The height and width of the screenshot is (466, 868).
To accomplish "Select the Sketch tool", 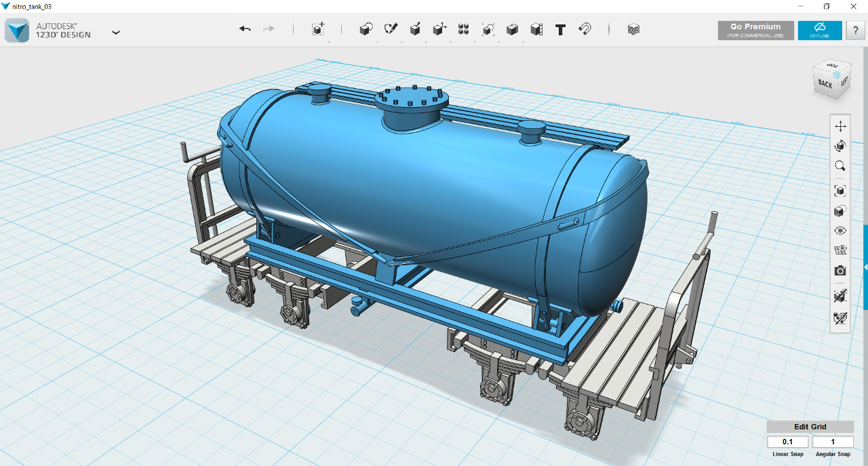I will point(391,29).
